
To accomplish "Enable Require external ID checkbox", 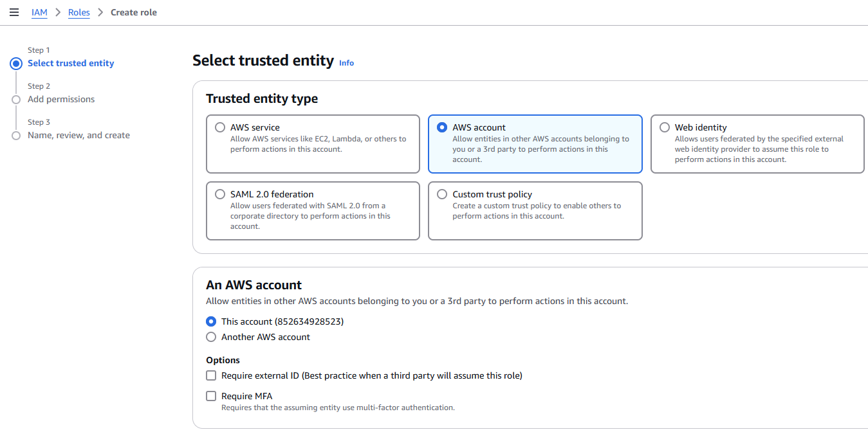I will pyautogui.click(x=211, y=375).
